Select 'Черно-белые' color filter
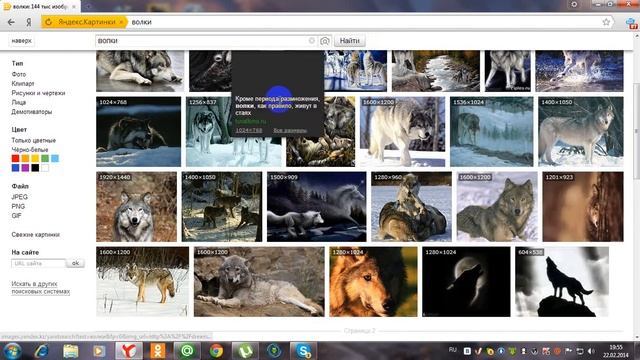640x360 pixels. [30, 150]
